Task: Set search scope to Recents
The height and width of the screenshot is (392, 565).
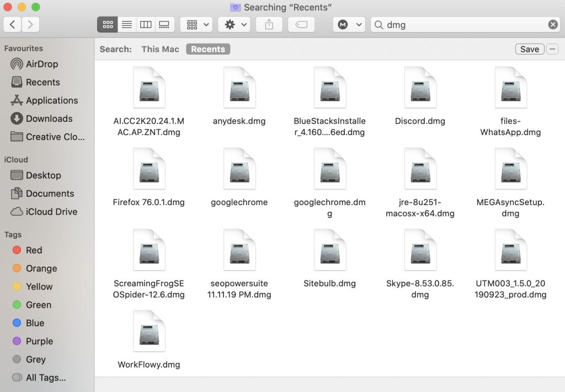Action: click(208, 49)
